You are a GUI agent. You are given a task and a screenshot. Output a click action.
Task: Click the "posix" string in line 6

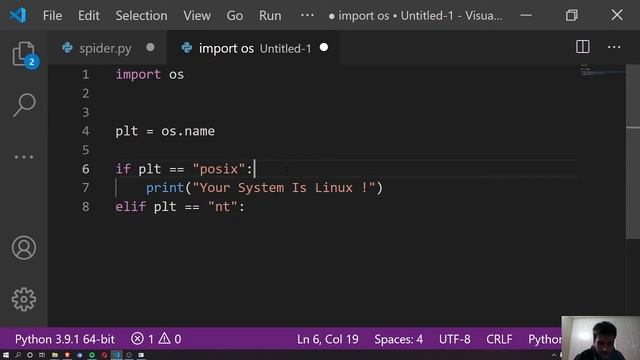pos(219,169)
